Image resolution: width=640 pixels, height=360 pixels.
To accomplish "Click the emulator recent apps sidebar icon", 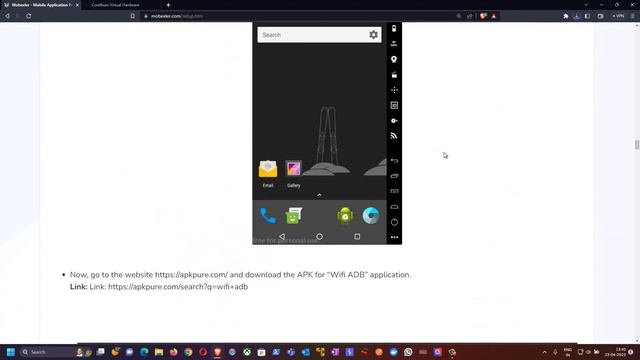I will [x=394, y=191].
